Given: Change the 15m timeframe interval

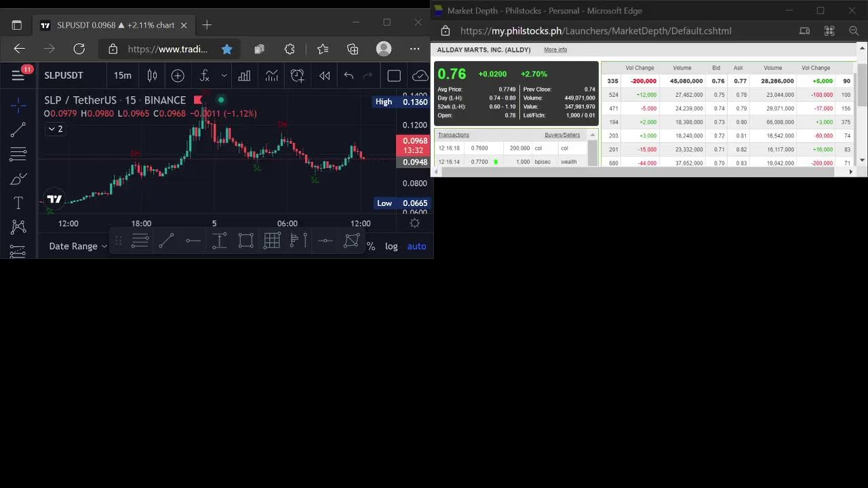Looking at the screenshot, I should pyautogui.click(x=123, y=75).
